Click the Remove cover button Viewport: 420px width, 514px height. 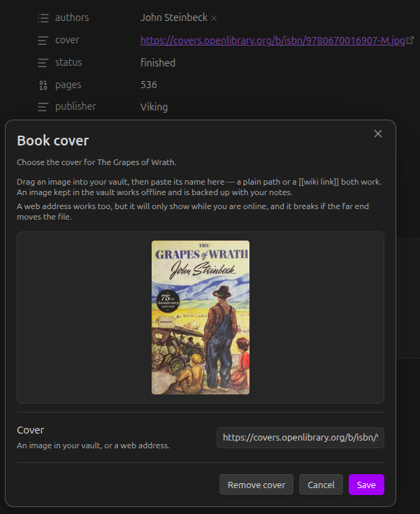tap(256, 485)
